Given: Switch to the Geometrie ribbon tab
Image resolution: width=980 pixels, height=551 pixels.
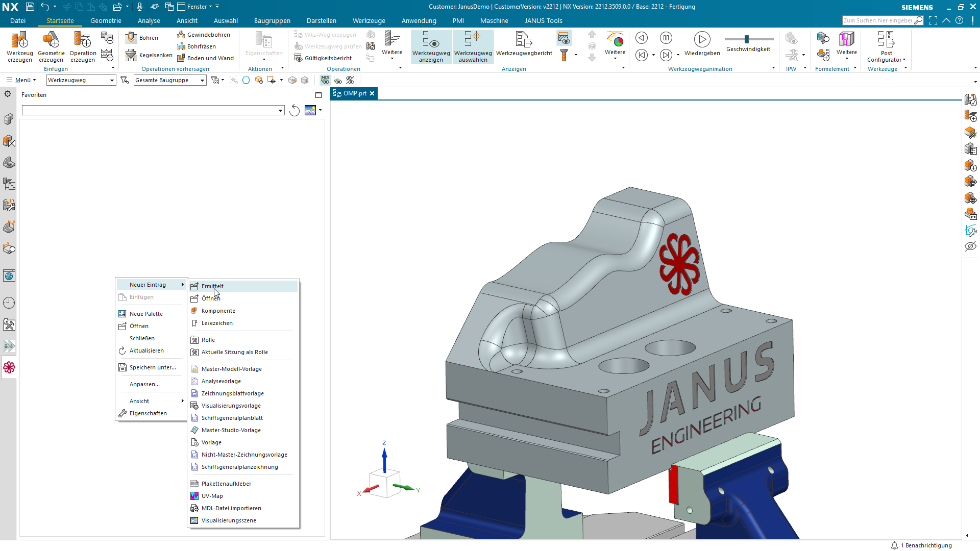Looking at the screenshot, I should [106, 21].
